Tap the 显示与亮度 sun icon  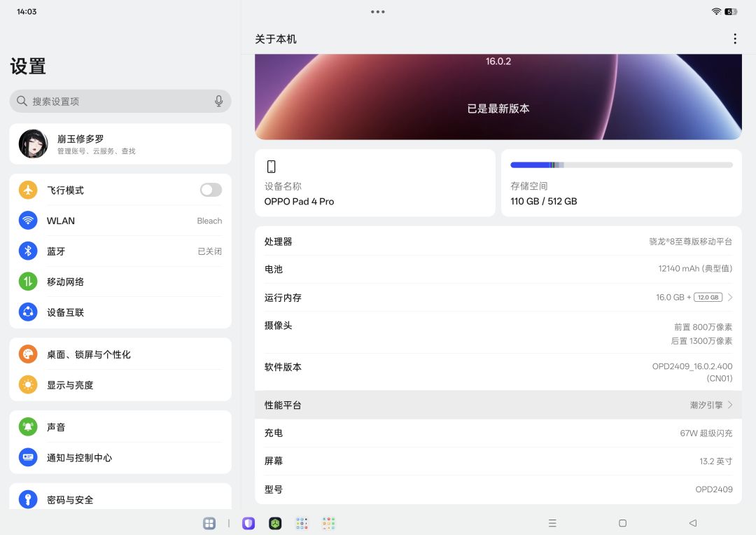pyautogui.click(x=28, y=385)
